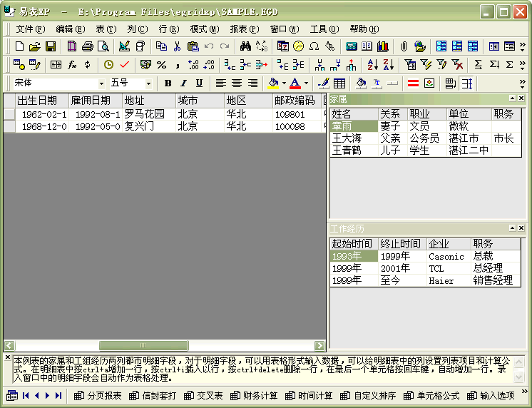
Task: Click the Copy icon
Action: click(161, 46)
